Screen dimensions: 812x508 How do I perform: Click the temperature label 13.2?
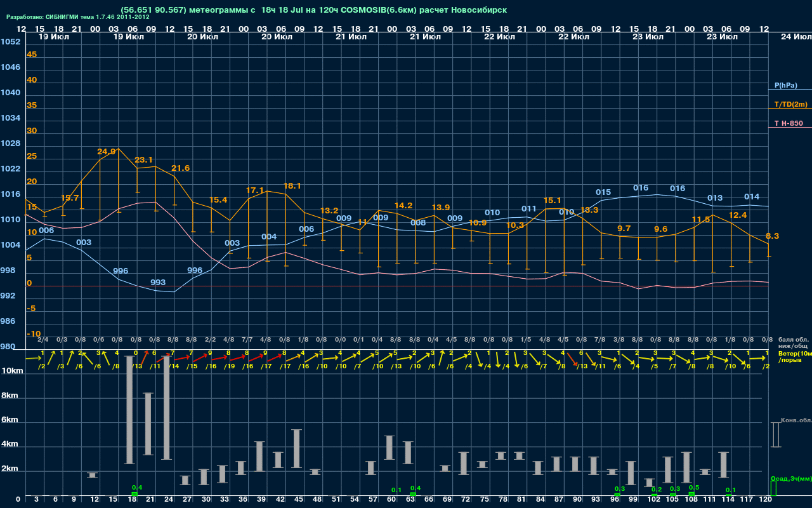[x=329, y=211]
